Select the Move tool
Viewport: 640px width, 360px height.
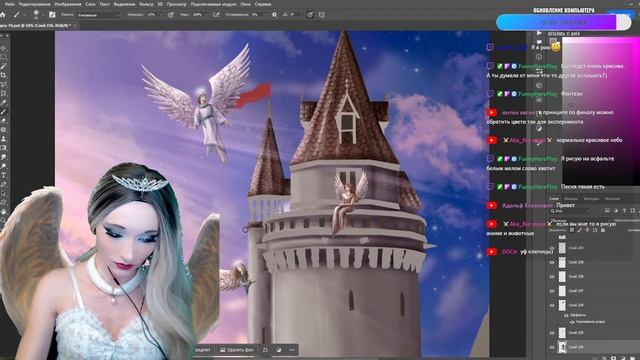pos(3,48)
